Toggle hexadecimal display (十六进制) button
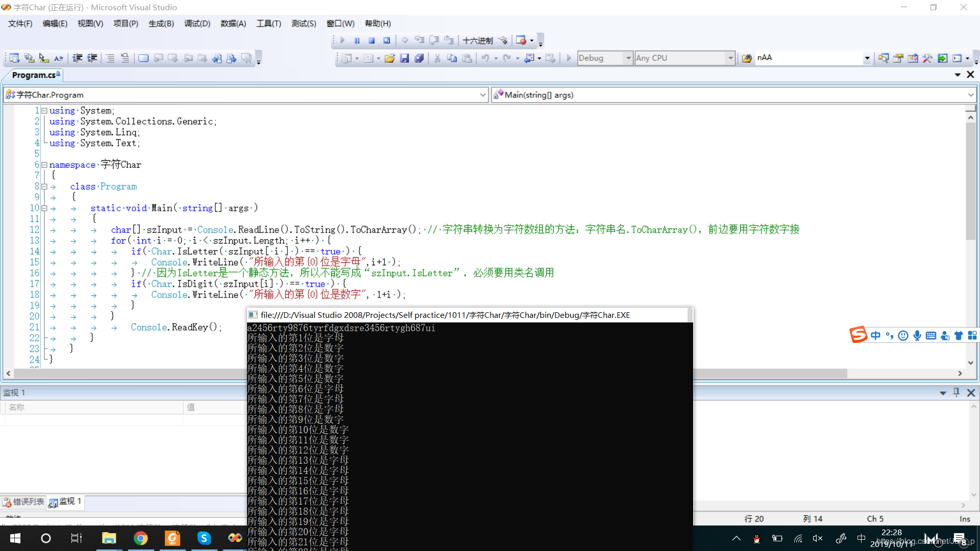Viewport: 980px width, 551px height. click(x=477, y=40)
